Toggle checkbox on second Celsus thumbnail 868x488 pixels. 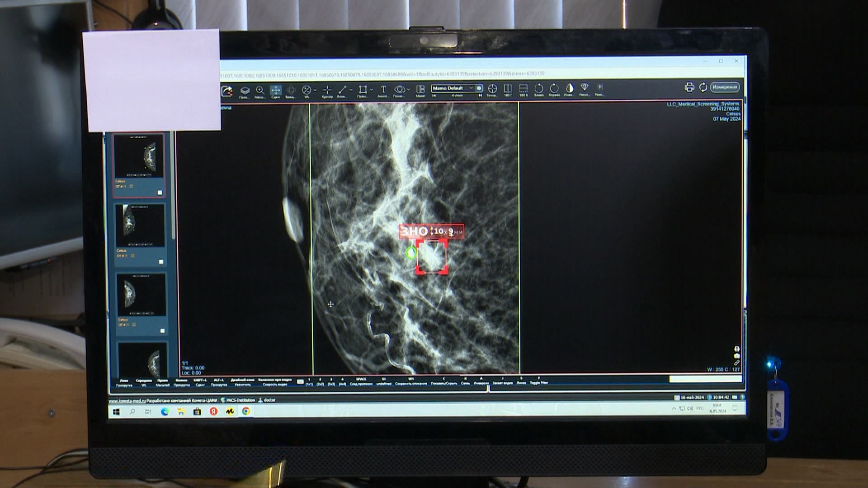161,262
